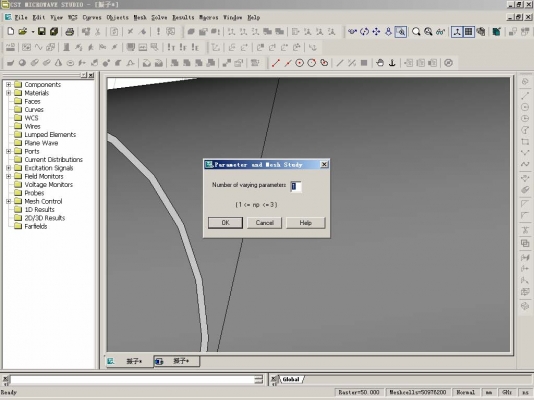Click the red Circle curve tool

(299, 63)
